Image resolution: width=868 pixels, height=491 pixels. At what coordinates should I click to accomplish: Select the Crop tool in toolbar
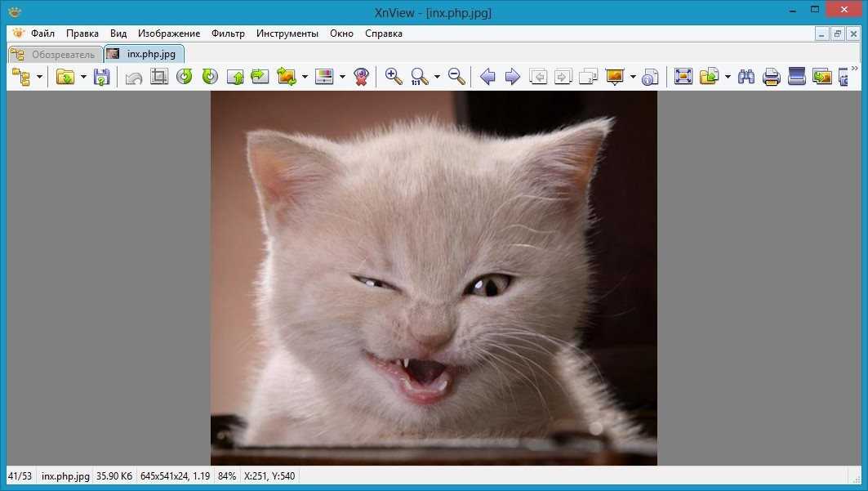pyautogui.click(x=159, y=77)
